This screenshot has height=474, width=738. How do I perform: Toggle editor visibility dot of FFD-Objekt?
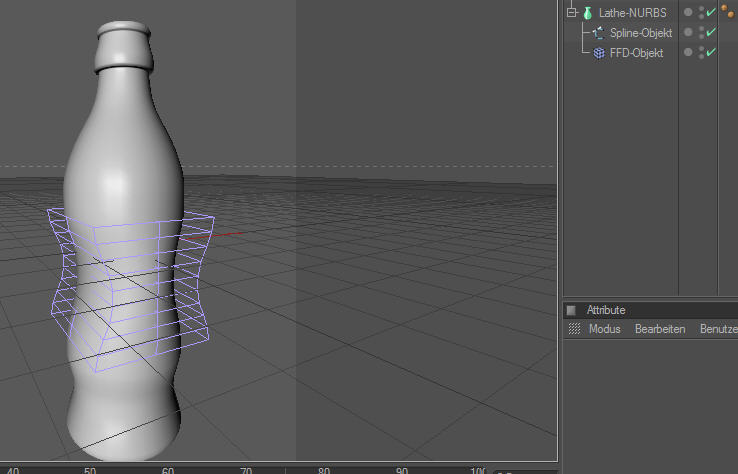tap(701, 48)
